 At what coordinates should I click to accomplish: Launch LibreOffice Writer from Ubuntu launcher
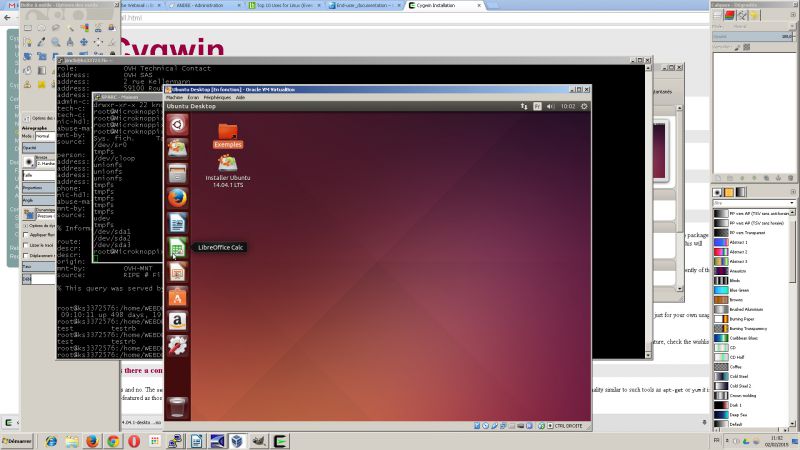click(x=178, y=223)
